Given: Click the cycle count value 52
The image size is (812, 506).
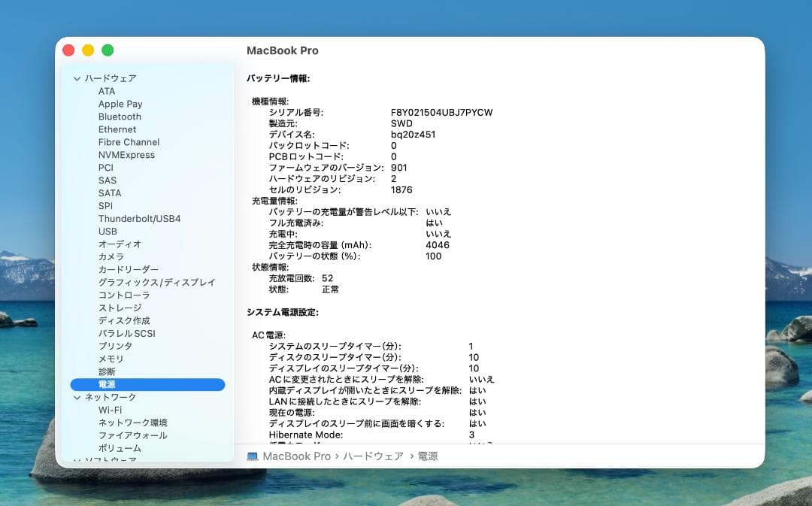Looking at the screenshot, I should tap(327, 279).
